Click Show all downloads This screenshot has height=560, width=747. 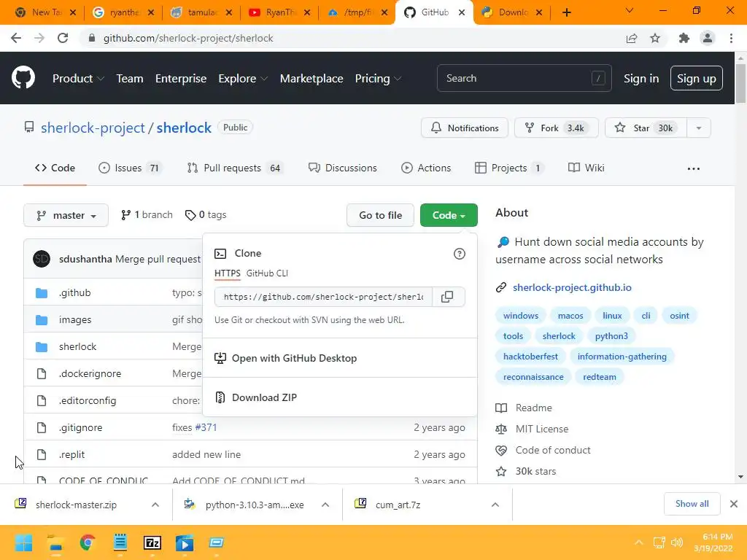click(692, 504)
